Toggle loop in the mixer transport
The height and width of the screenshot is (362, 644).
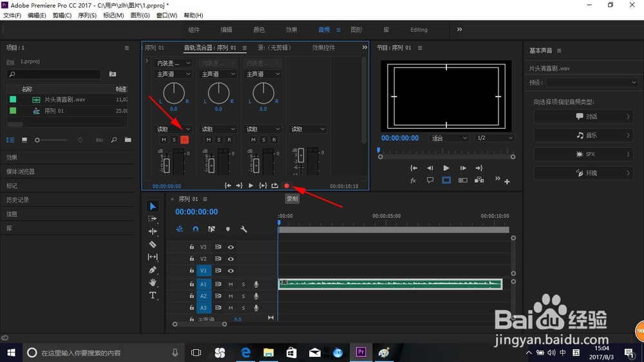pos(275,186)
